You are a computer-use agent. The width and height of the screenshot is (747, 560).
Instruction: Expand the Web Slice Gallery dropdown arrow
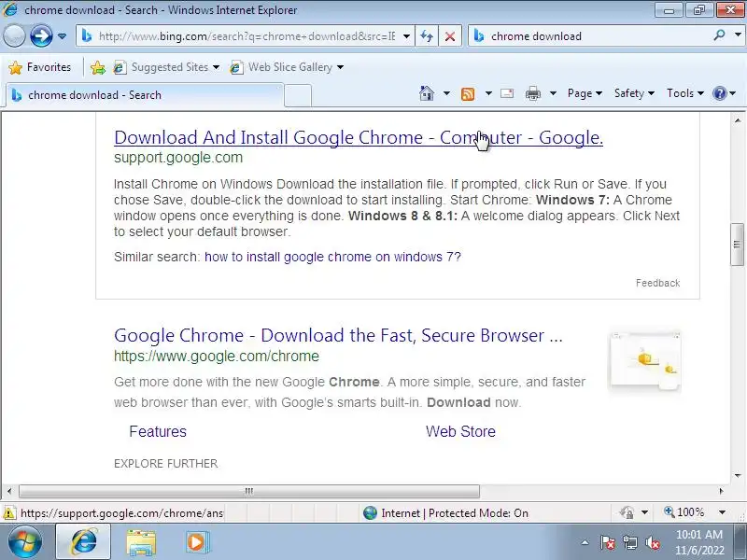point(340,67)
